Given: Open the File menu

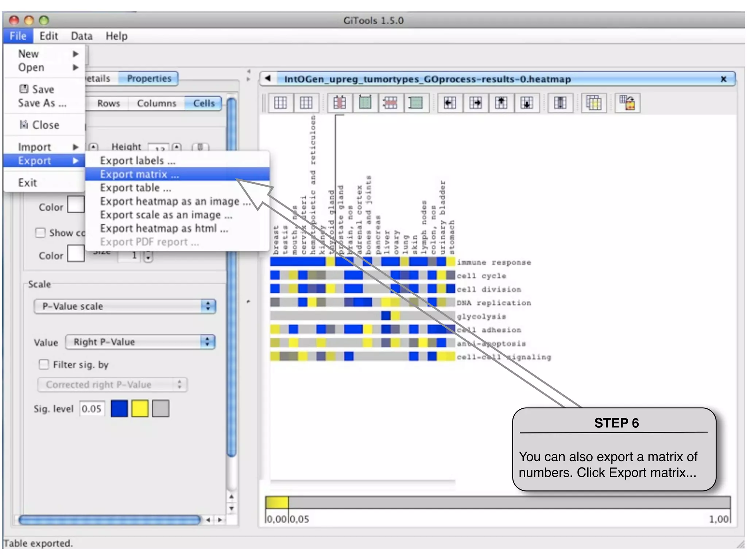Looking at the screenshot, I should tap(18, 36).
